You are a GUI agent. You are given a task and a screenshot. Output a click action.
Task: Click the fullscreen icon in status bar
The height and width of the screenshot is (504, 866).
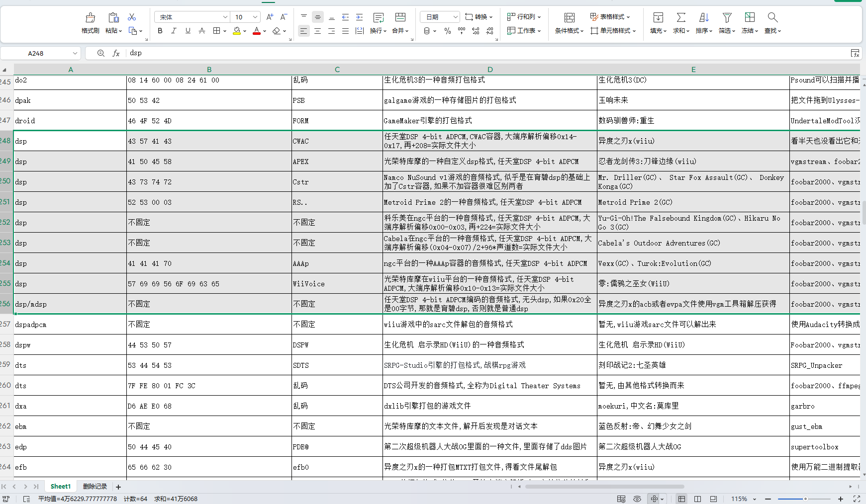coord(857,499)
